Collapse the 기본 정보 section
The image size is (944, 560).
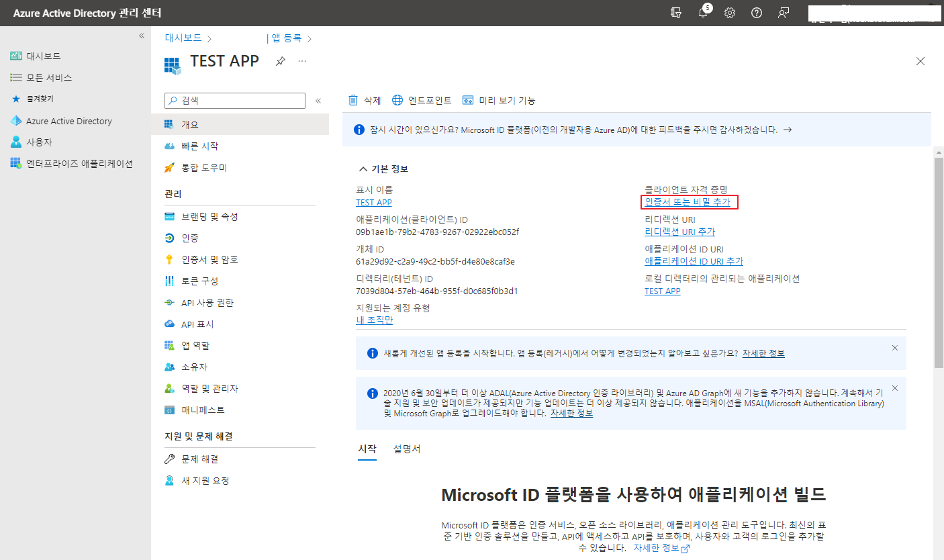click(383, 169)
